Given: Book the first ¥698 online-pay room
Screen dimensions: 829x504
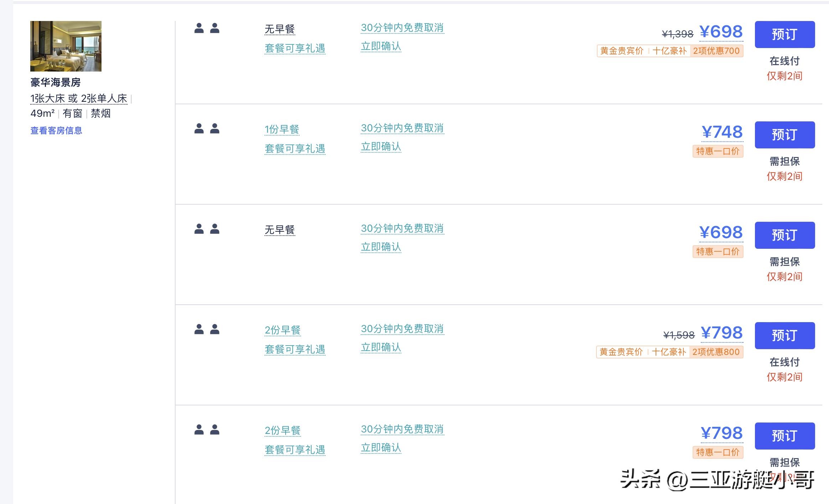Looking at the screenshot, I should 784,35.
